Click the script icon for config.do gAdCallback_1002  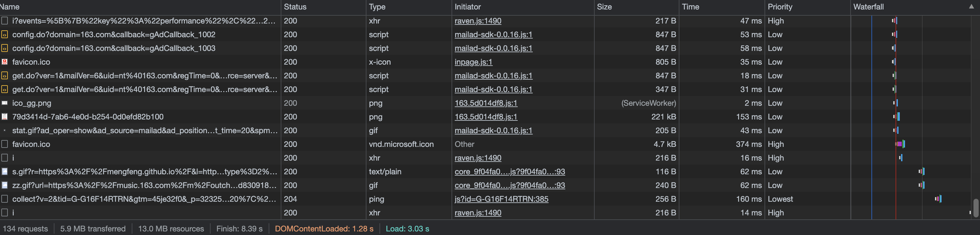(x=5, y=34)
